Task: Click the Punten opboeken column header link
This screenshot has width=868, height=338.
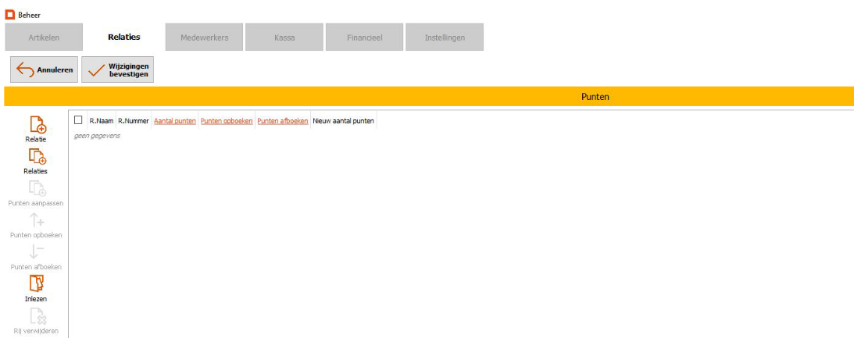Action: pyautogui.click(x=227, y=121)
